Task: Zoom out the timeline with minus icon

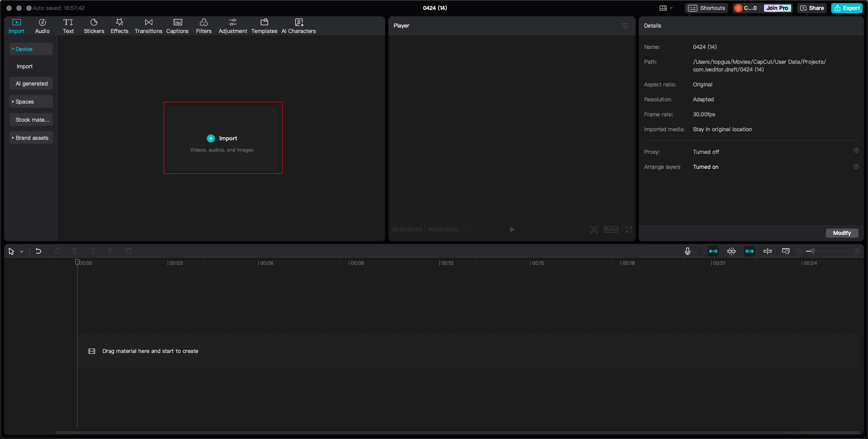Action: [799, 251]
